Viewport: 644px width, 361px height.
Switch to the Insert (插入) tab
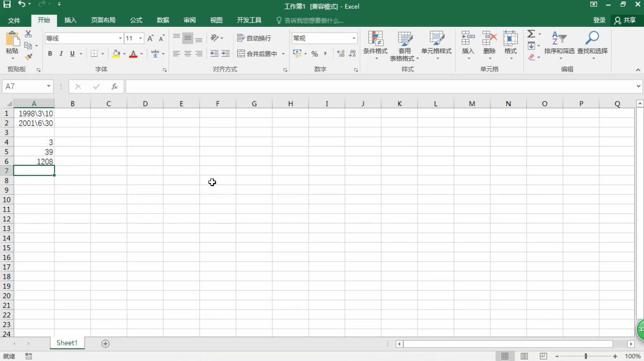pyautogui.click(x=71, y=20)
